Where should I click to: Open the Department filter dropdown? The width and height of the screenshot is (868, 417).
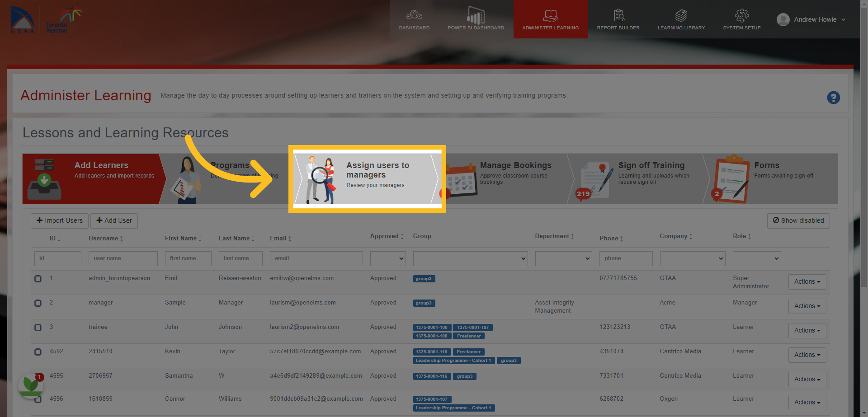[x=563, y=258]
